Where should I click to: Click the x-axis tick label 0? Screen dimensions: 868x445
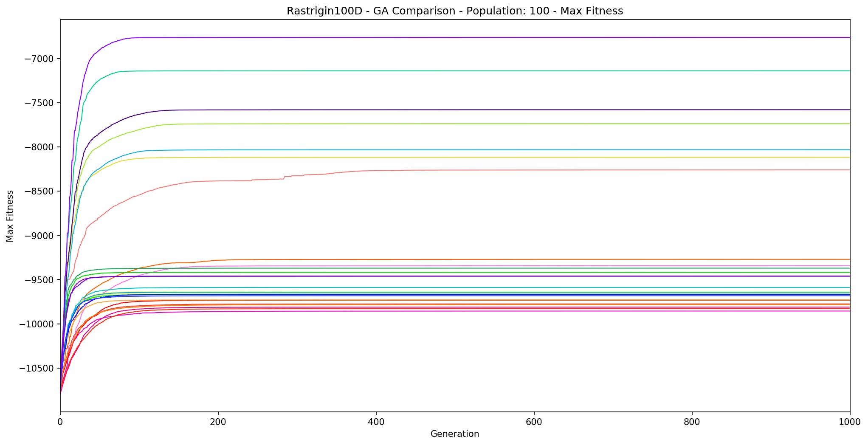coord(60,421)
